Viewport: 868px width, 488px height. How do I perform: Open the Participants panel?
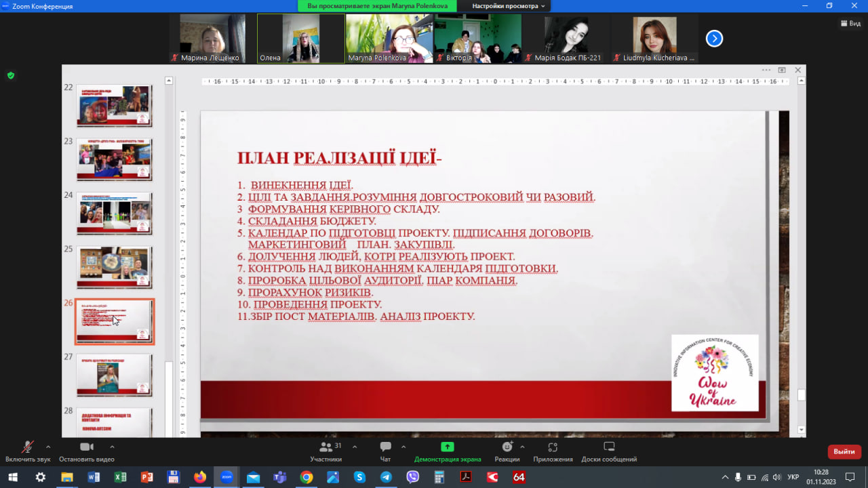point(326,451)
